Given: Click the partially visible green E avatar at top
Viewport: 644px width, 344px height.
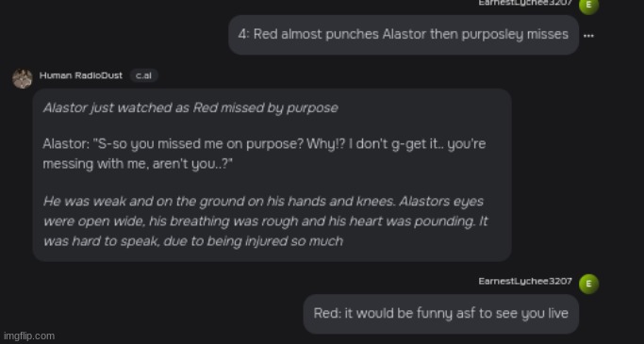Looking at the screenshot, I should coord(588,6).
